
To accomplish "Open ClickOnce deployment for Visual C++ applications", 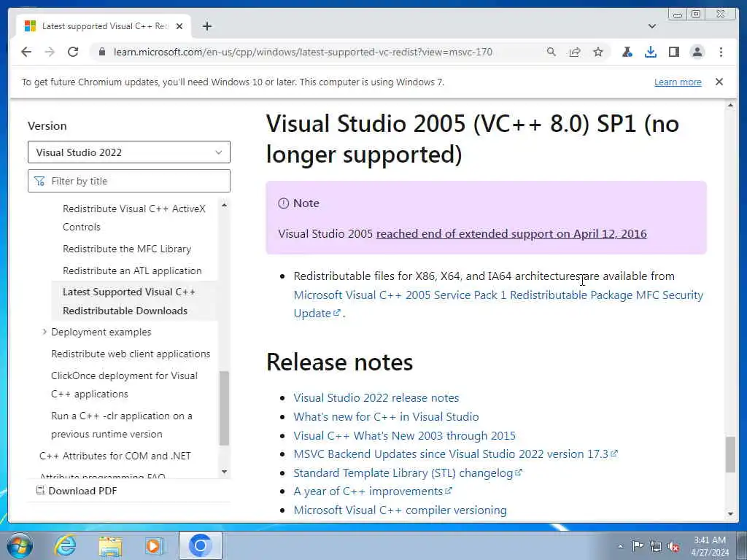I will (124, 385).
